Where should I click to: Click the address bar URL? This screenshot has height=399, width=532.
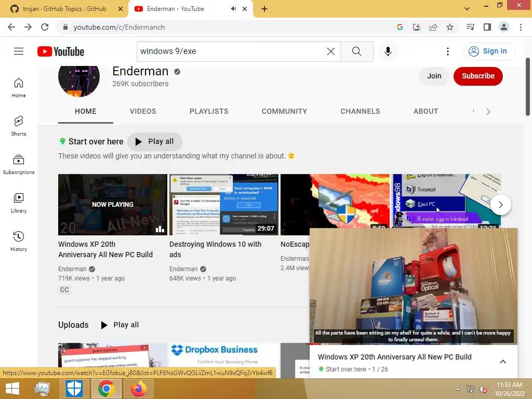119,27
